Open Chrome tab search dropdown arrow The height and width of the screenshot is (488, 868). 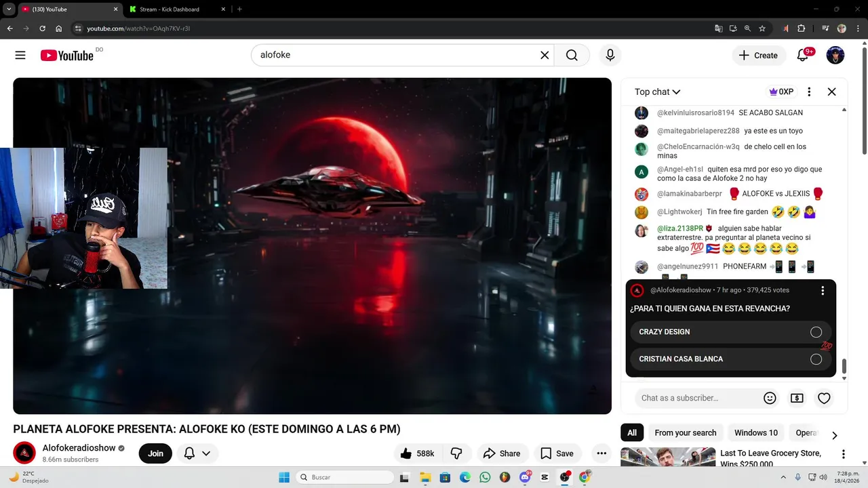click(x=9, y=9)
